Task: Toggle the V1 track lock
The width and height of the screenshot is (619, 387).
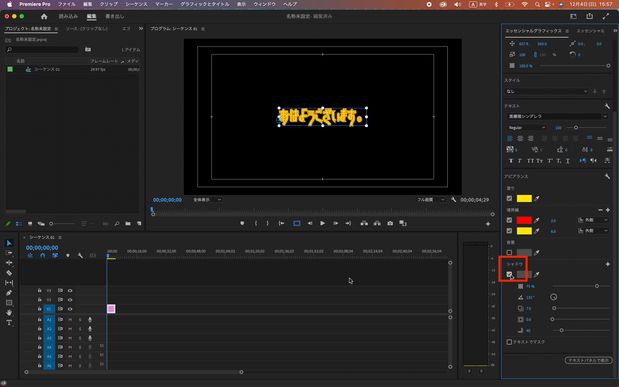Action: point(39,309)
